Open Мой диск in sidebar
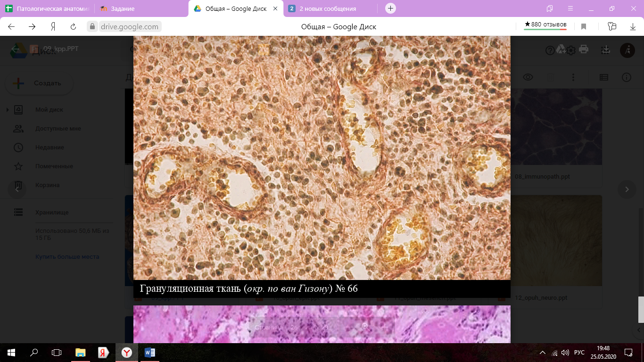Image resolution: width=644 pixels, height=362 pixels. [49, 110]
